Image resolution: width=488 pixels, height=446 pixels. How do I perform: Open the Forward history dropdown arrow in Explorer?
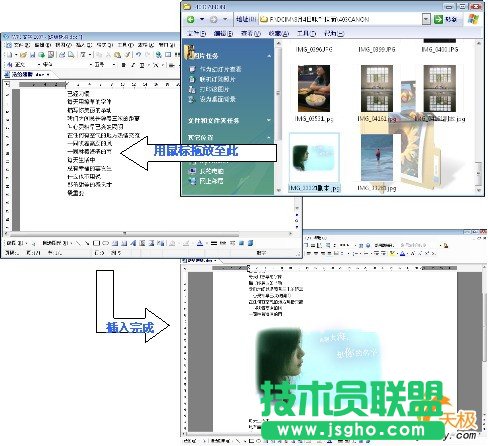(225, 19)
